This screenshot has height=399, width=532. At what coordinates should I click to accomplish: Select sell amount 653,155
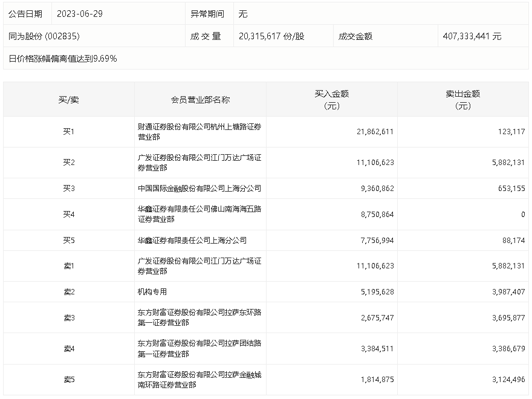pyautogui.click(x=511, y=188)
